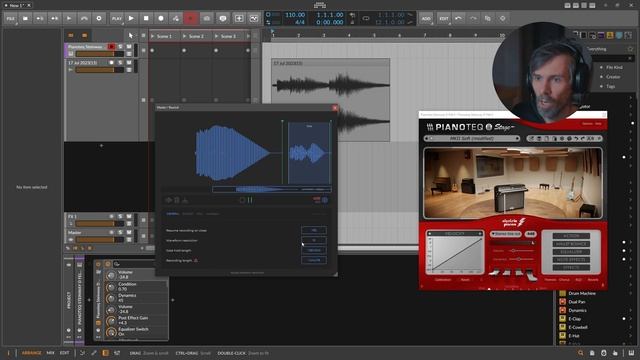The width and height of the screenshot is (640, 360).
Task: Switch to the ARRANGE view tab
Action: tap(31, 353)
